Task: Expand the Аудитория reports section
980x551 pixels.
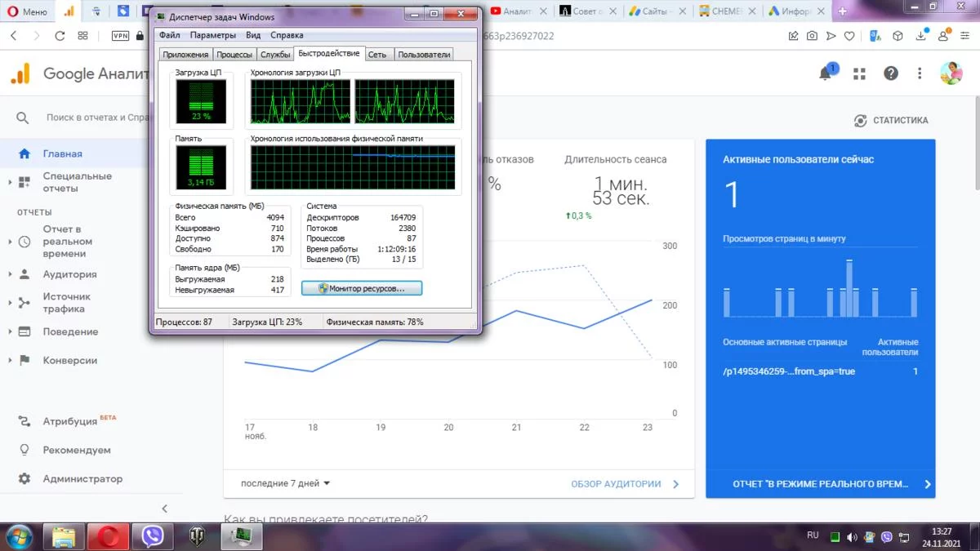Action: tap(69, 274)
